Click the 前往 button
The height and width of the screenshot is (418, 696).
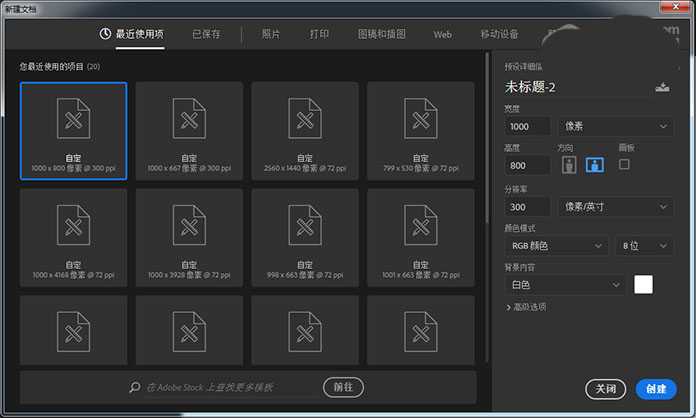343,387
